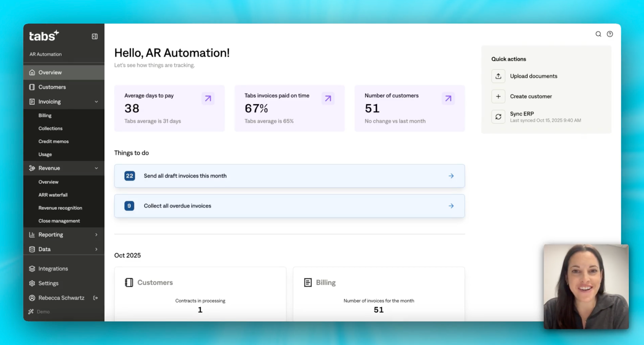Image resolution: width=644 pixels, height=345 pixels.
Task: Expand the Reporting section chevron
Action: tap(96, 235)
